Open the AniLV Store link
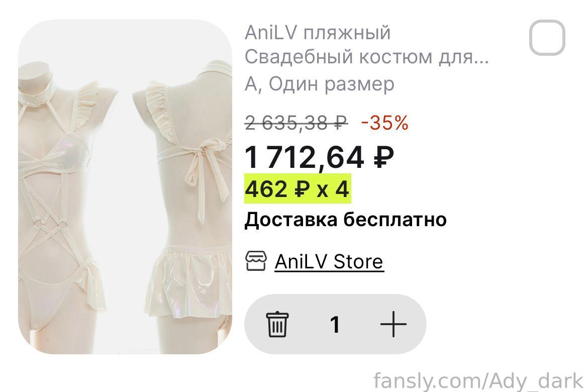Image resolution: width=588 pixels, height=392 pixels. pos(329,261)
